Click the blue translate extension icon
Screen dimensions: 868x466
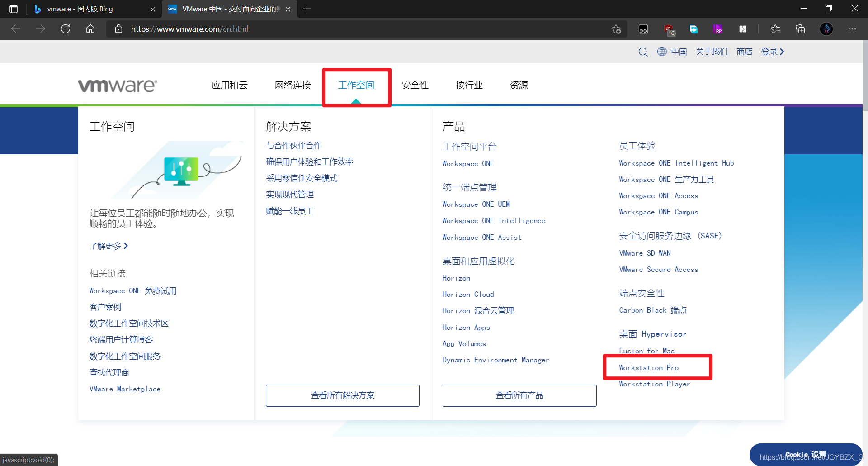(693, 29)
